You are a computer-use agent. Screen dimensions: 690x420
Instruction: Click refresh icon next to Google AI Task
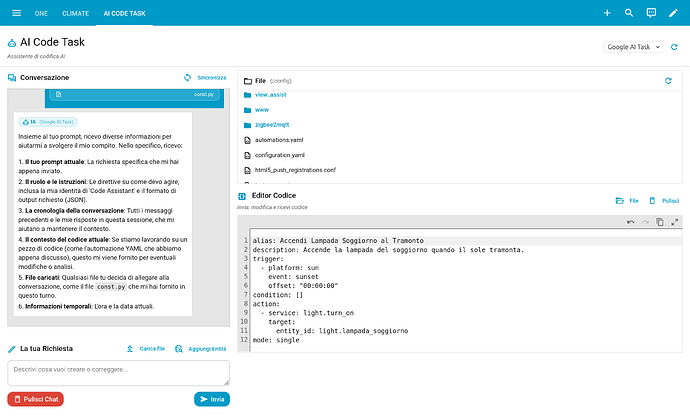coord(674,47)
